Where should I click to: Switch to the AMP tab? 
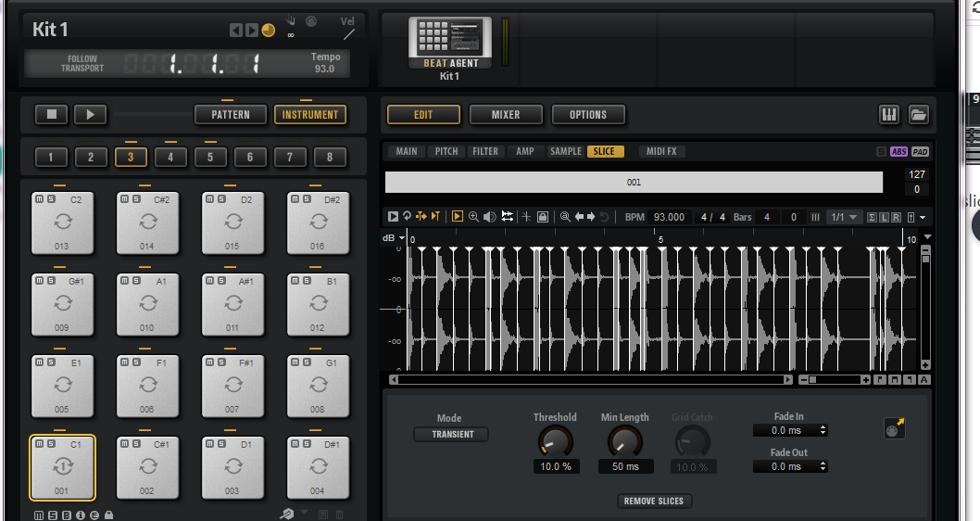525,151
